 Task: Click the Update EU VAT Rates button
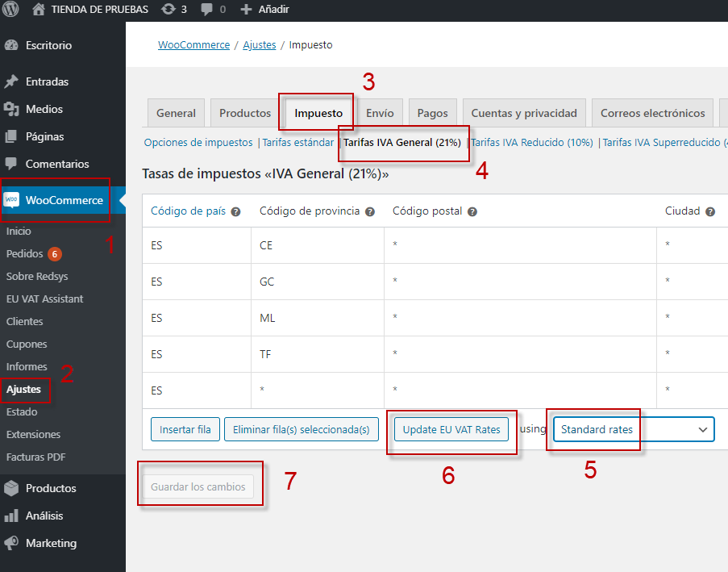[451, 429]
